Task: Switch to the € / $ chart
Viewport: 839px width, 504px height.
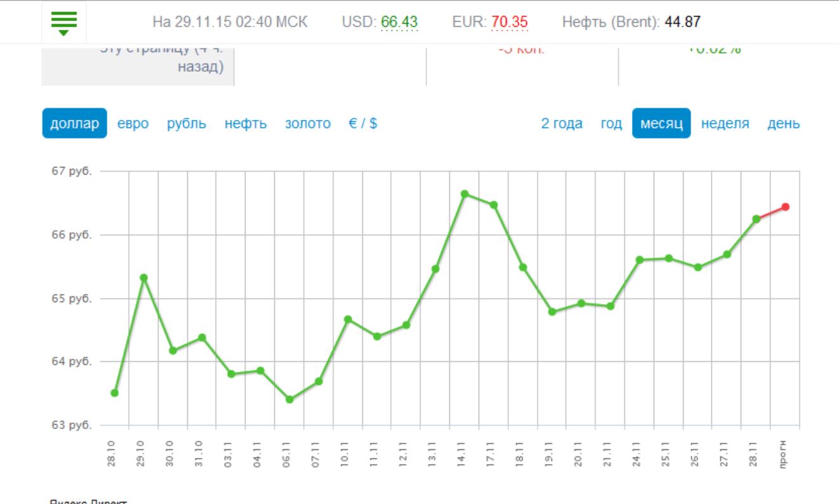Action: click(x=363, y=123)
